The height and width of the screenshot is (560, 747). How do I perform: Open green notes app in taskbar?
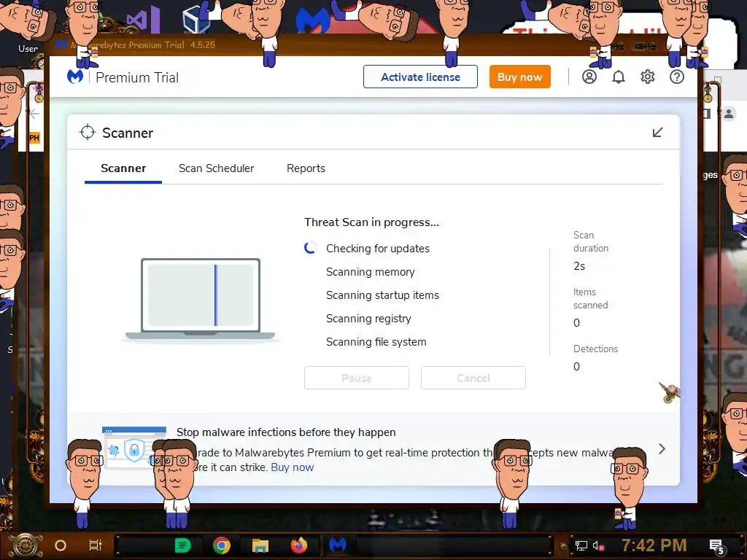pos(182,545)
